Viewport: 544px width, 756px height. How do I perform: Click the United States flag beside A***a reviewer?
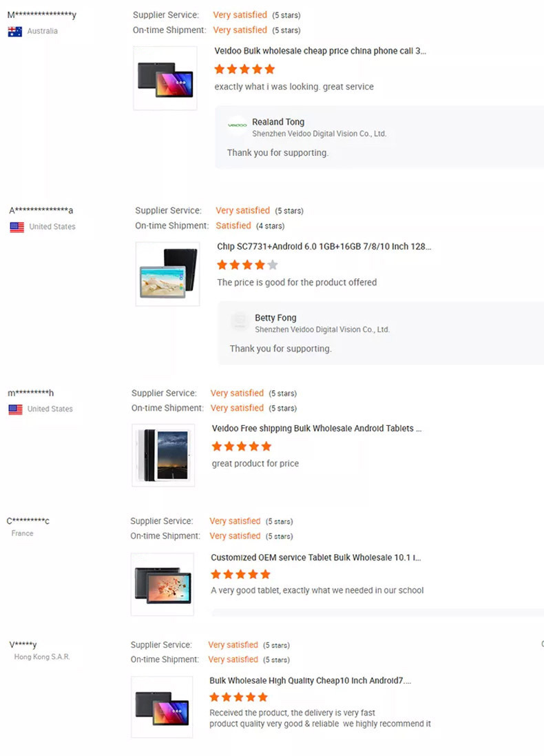click(x=17, y=227)
